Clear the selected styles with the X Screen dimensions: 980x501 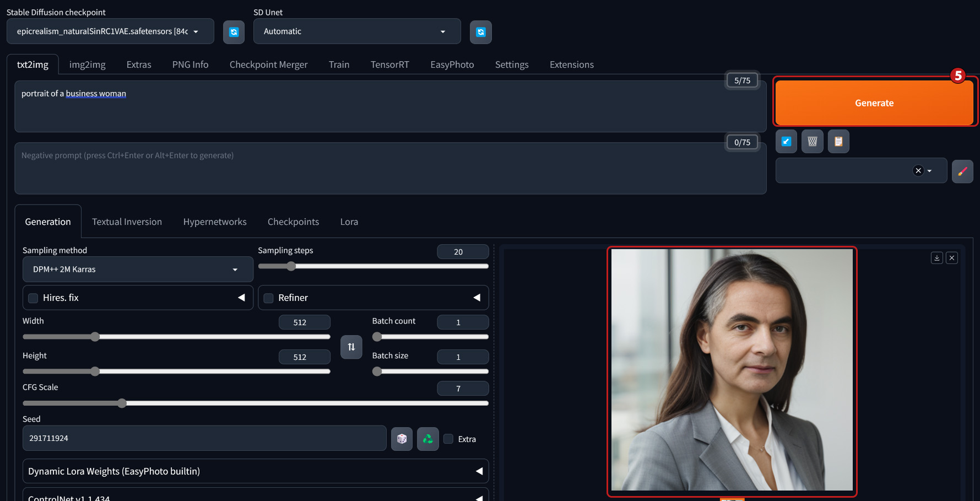coord(918,171)
